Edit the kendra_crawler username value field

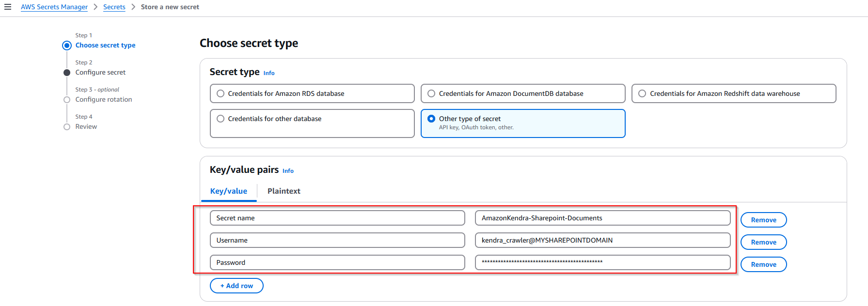(602, 240)
